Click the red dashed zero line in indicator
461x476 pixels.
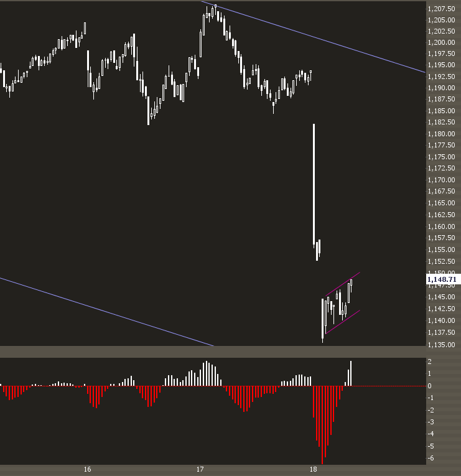(386, 386)
